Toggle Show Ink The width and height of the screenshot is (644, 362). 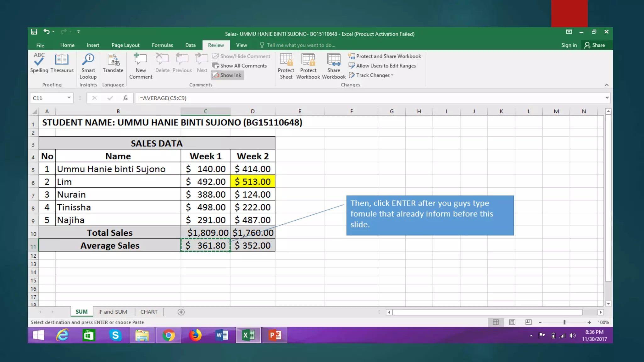(x=227, y=75)
